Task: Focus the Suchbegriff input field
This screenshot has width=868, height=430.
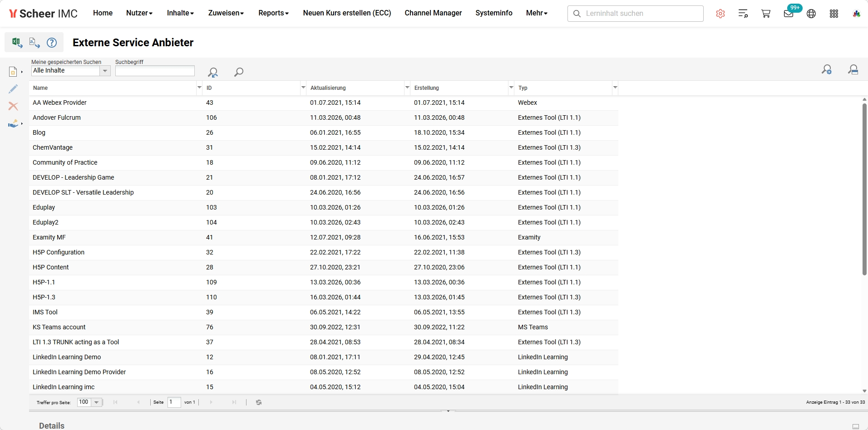Action: (155, 71)
